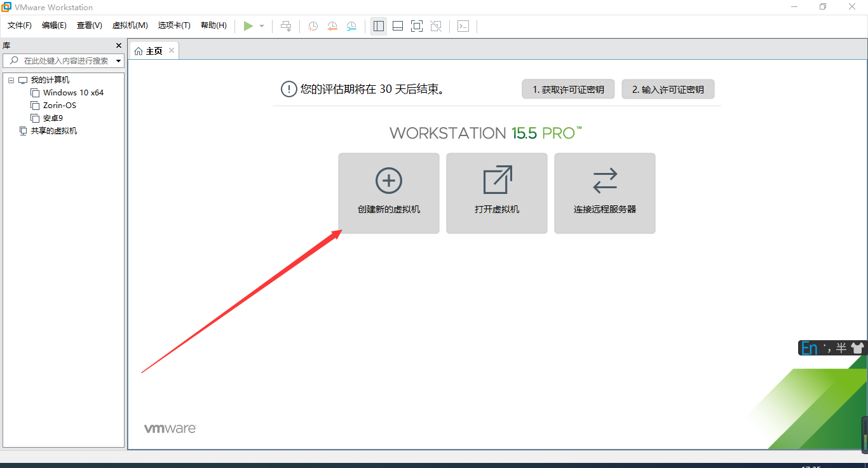The height and width of the screenshot is (468, 868).
Task: Click the IME half-width 半 indicator
Action: 841,348
